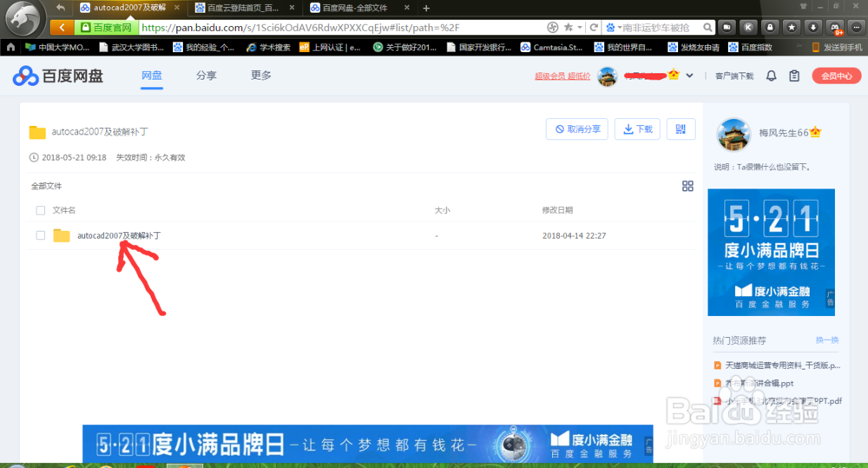
Task: Click the video camera toolbar icon
Action: 727,27
